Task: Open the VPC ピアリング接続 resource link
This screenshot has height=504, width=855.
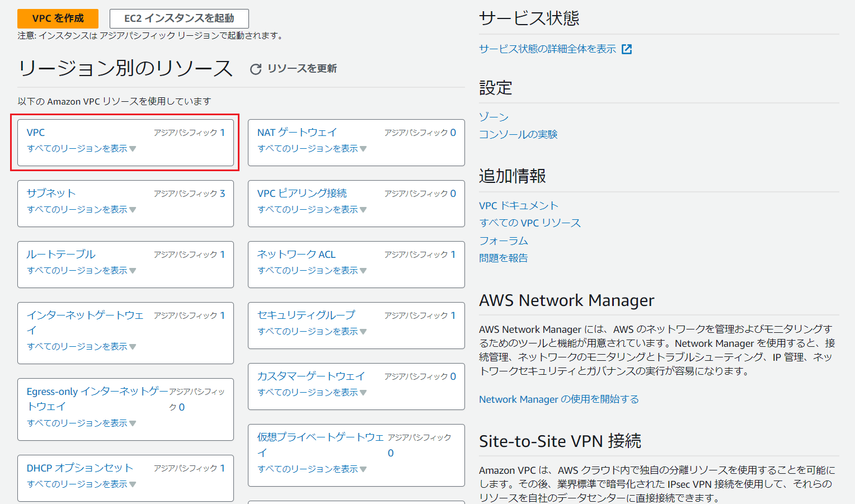Action: click(x=302, y=194)
